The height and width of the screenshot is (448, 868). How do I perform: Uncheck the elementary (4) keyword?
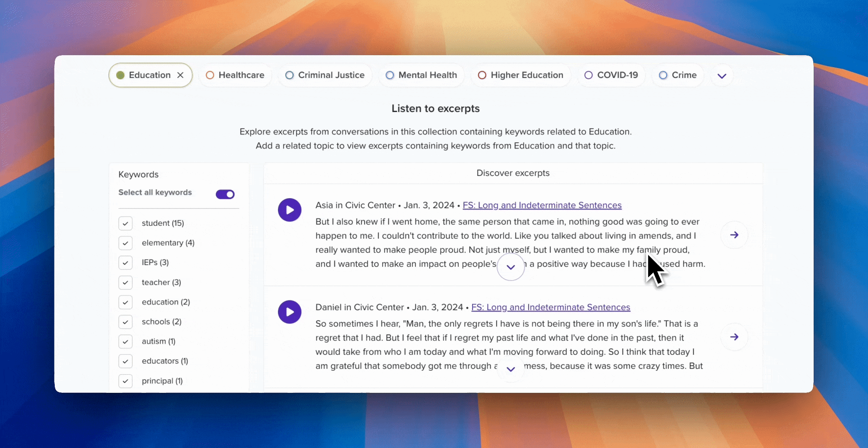pyautogui.click(x=125, y=243)
